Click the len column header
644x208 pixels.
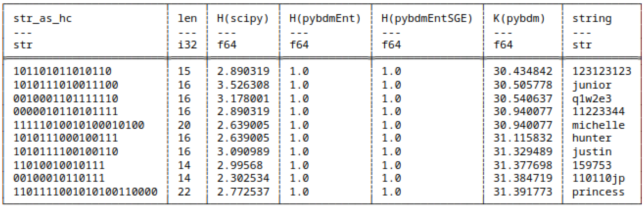pyautogui.click(x=187, y=18)
